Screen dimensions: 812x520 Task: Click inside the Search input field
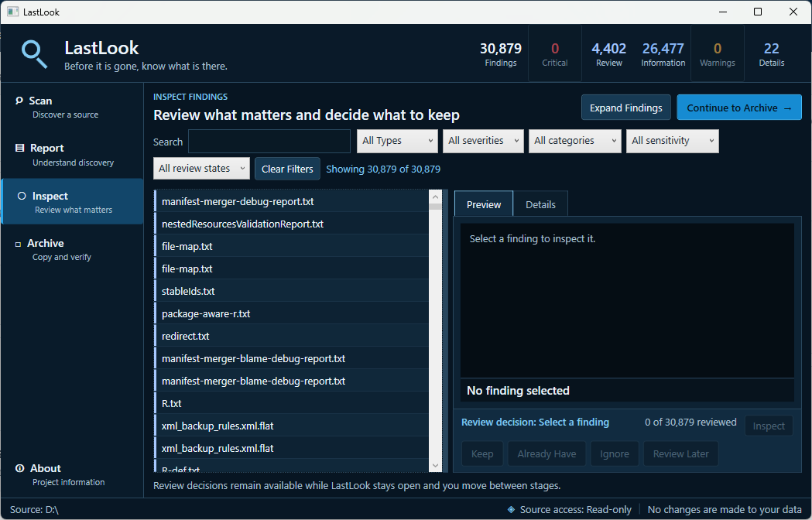269,142
